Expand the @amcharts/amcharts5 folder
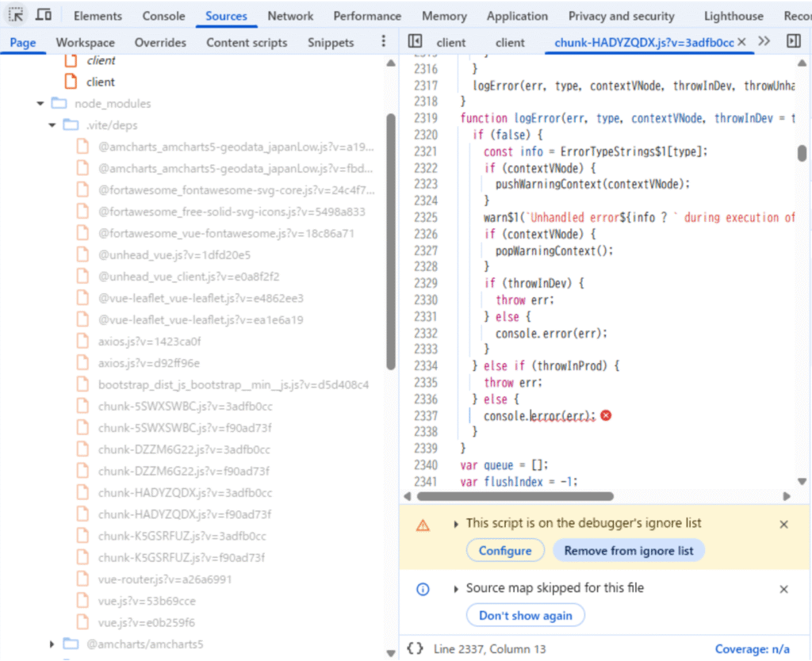Viewport: 812px width, 661px height. pyautogui.click(x=52, y=644)
